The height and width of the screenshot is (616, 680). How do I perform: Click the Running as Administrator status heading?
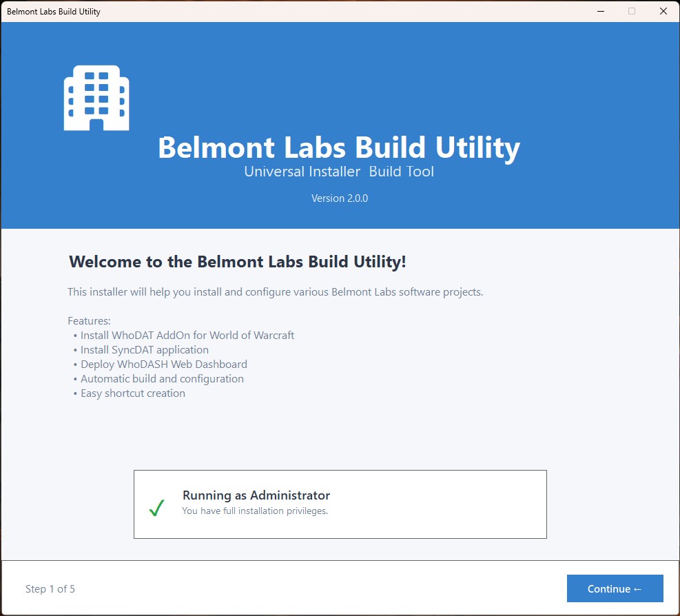click(256, 495)
